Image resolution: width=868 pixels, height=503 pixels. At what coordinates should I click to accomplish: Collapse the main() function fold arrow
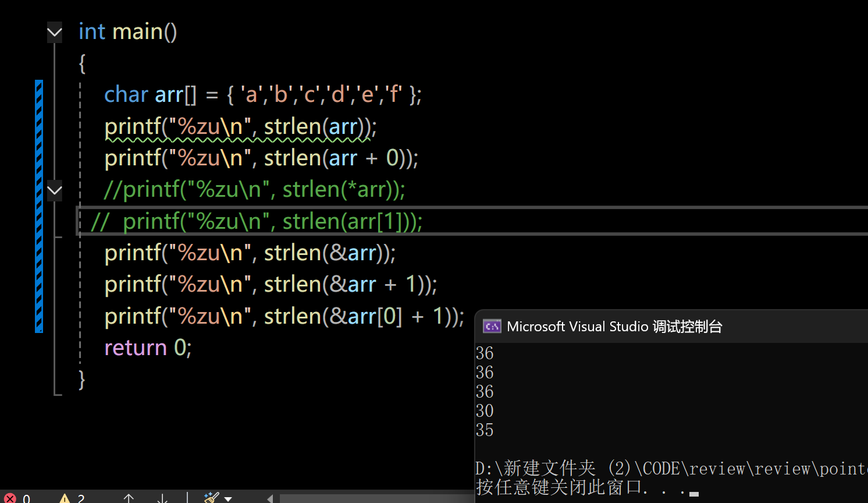coord(55,32)
